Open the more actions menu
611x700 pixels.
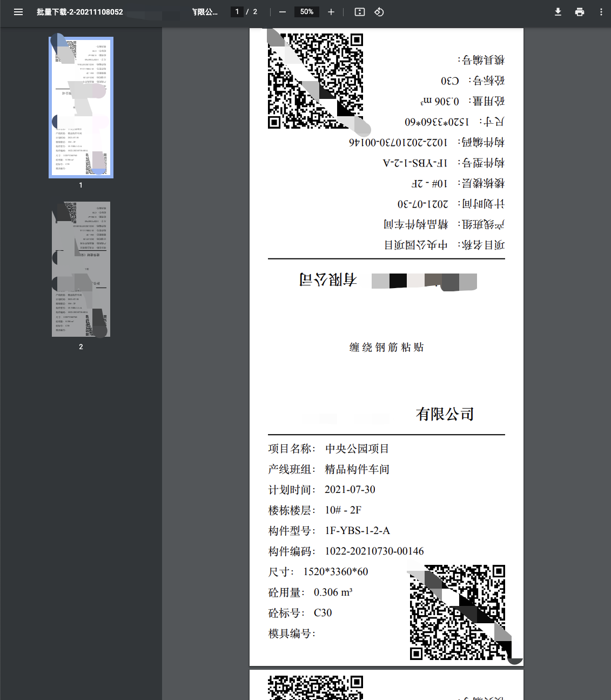point(601,12)
